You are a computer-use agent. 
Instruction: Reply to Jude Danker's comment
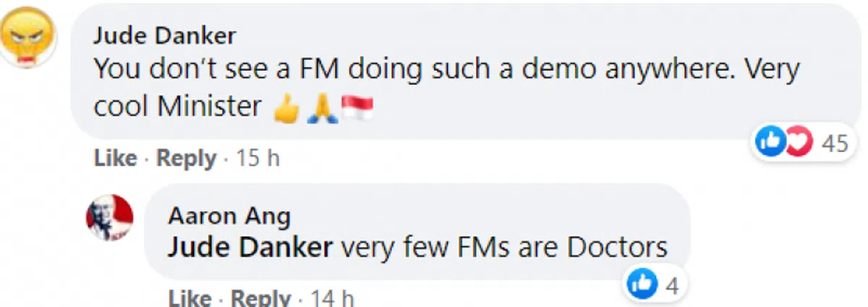click(187, 159)
